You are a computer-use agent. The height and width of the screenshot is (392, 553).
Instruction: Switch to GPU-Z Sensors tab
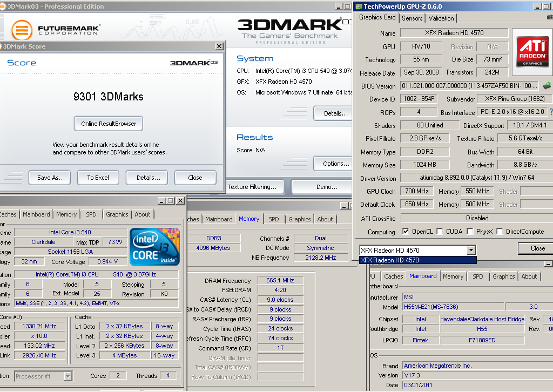(412, 18)
